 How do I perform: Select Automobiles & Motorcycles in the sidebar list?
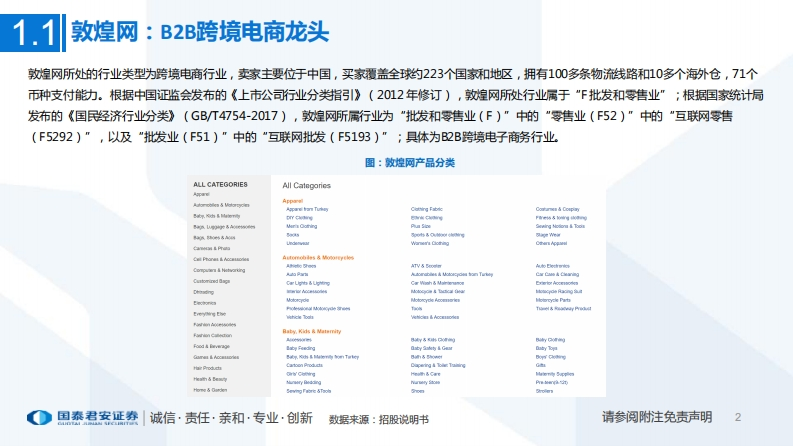pos(222,205)
